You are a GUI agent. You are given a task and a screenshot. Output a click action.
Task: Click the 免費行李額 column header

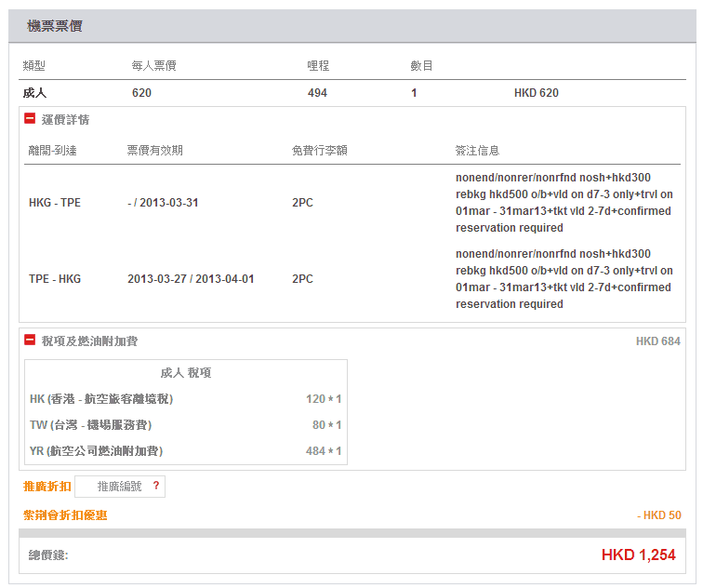click(319, 151)
